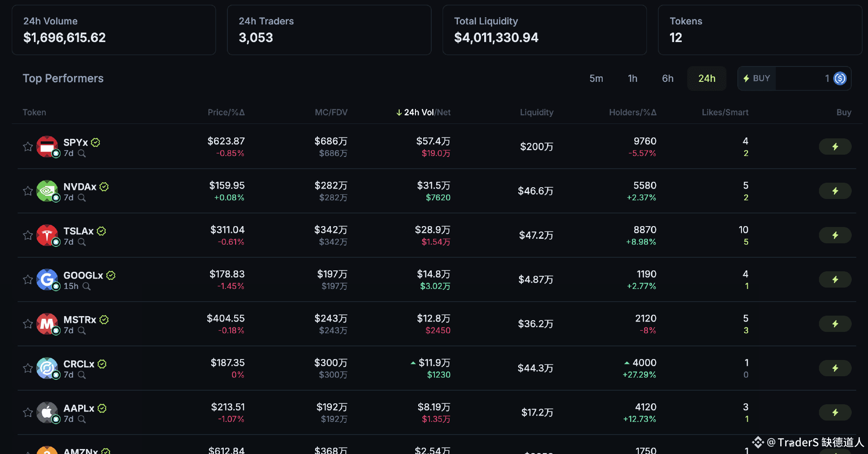Click the NVDAx verified badge
Viewport: 868px width, 454px height.
[104, 187]
